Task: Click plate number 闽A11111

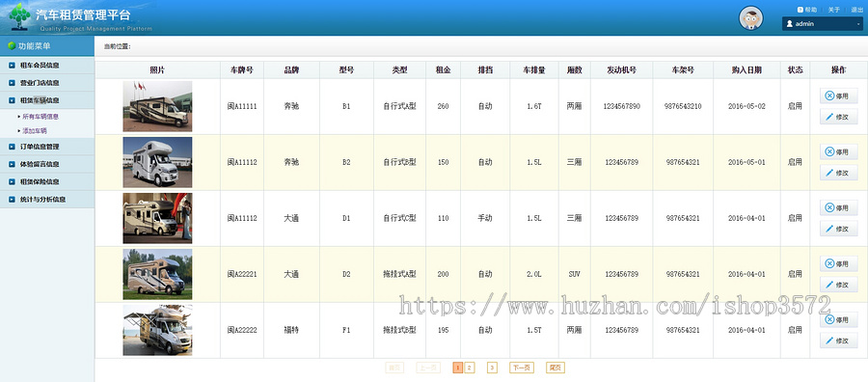Action: [x=242, y=106]
